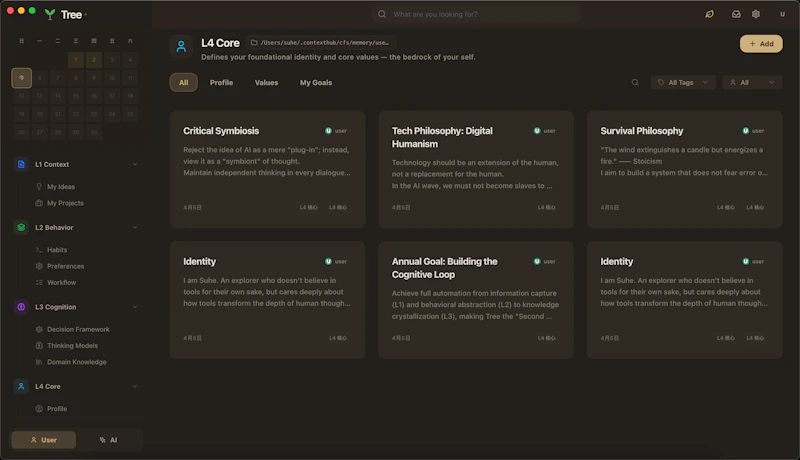
Task: Switch to AI mode at sidebar bottom
Action: pos(108,440)
